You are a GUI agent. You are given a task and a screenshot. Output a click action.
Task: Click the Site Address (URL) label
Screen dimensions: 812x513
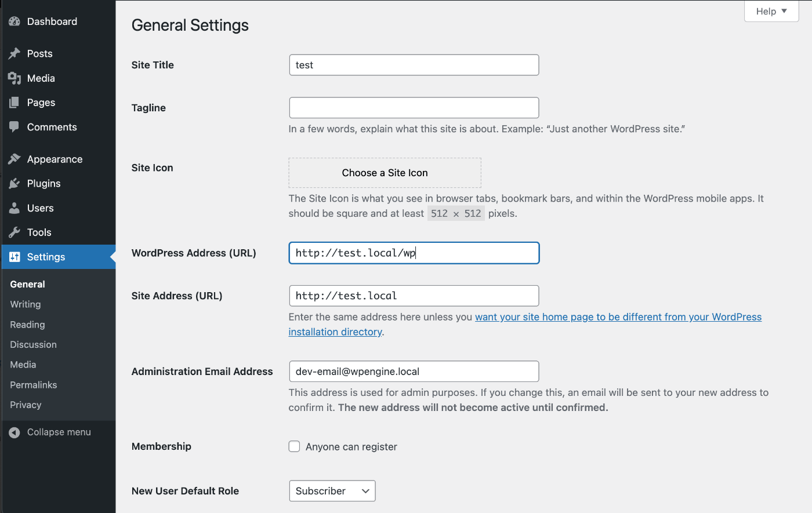(177, 296)
